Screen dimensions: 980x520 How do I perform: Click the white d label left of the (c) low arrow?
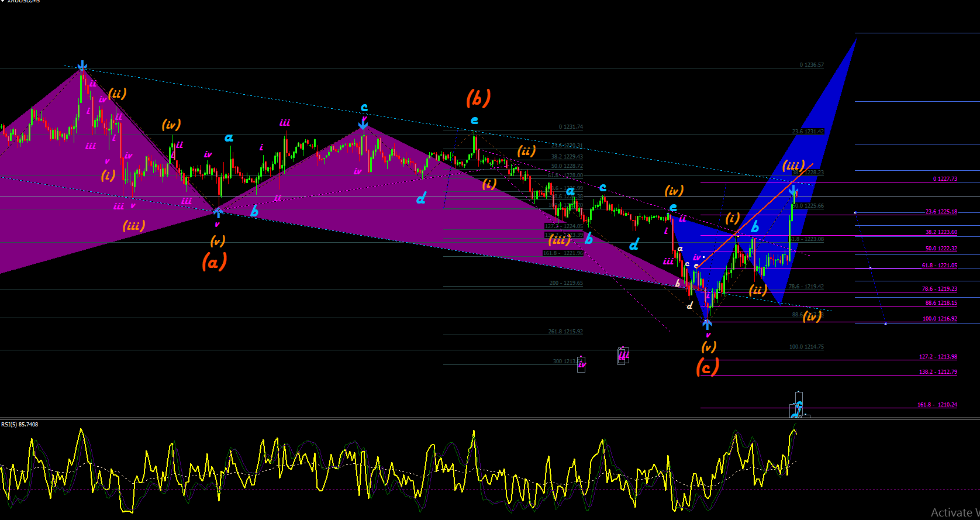point(690,306)
